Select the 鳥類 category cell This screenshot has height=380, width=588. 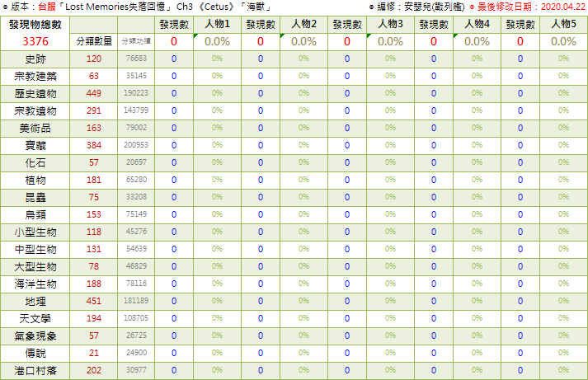[x=35, y=215]
